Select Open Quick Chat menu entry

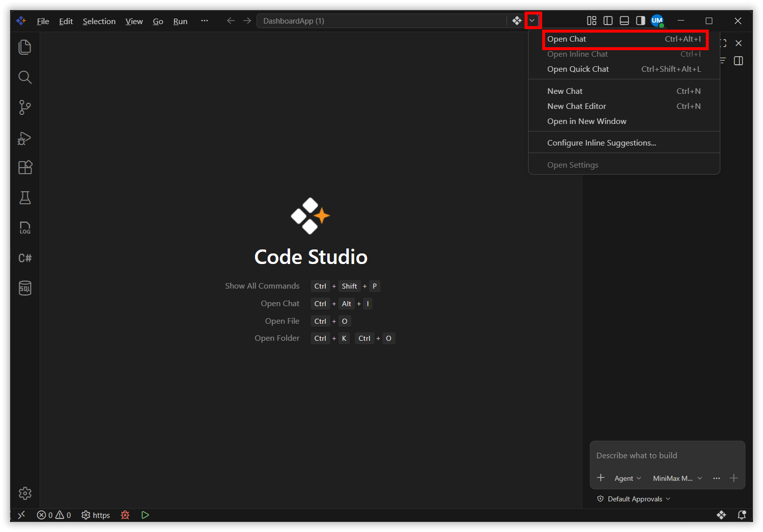[624, 69]
